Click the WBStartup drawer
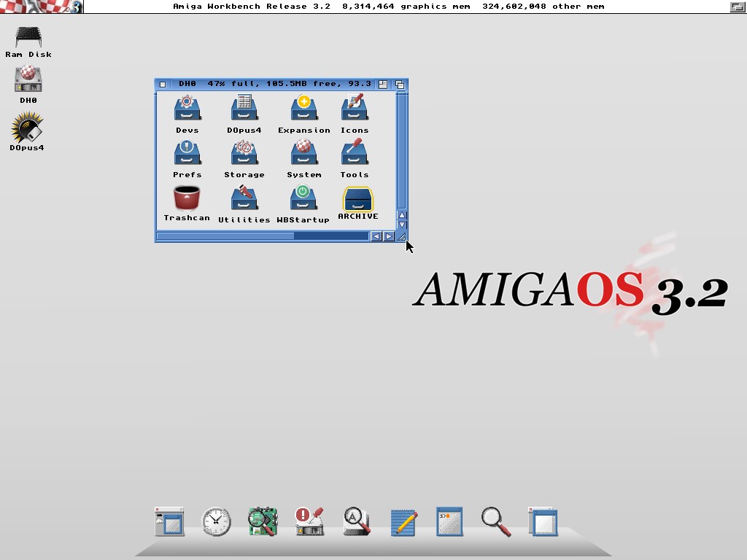This screenshot has width=747, height=560. point(303,198)
